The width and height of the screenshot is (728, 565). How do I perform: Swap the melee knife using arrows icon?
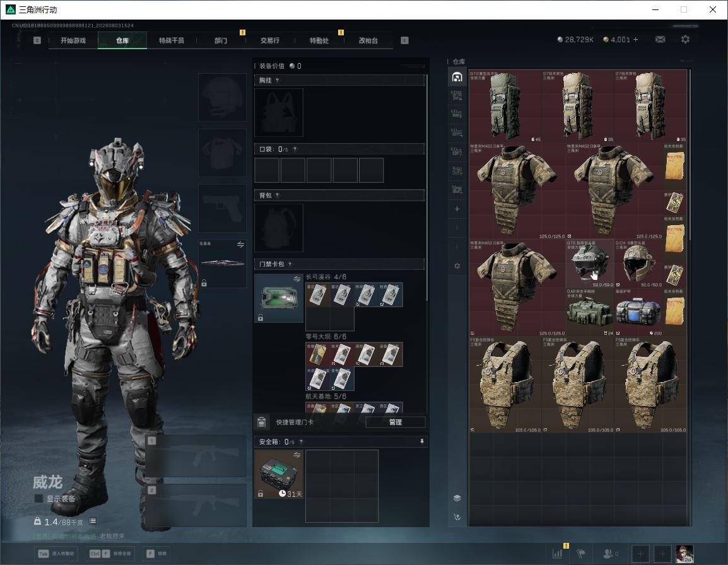click(x=240, y=245)
